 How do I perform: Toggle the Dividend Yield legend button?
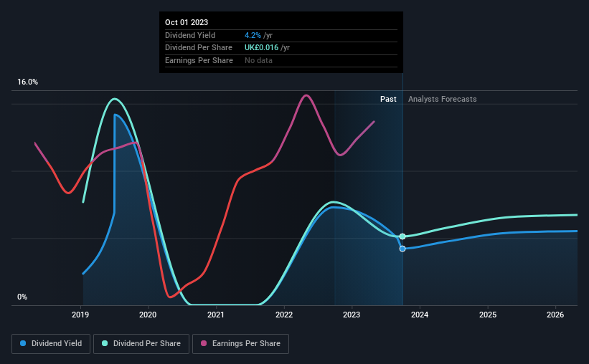(x=51, y=344)
